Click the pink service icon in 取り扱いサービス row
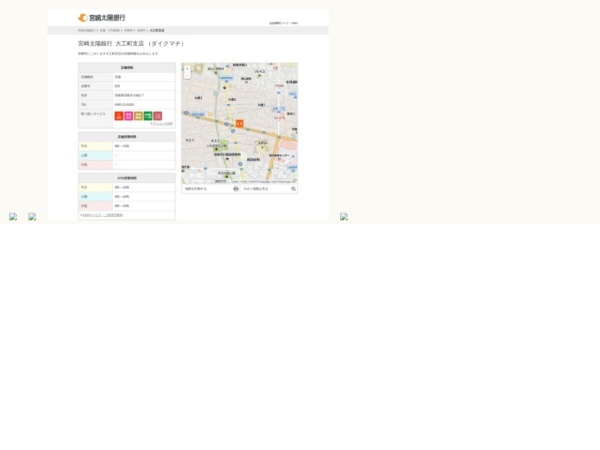600x450 pixels. click(x=129, y=116)
